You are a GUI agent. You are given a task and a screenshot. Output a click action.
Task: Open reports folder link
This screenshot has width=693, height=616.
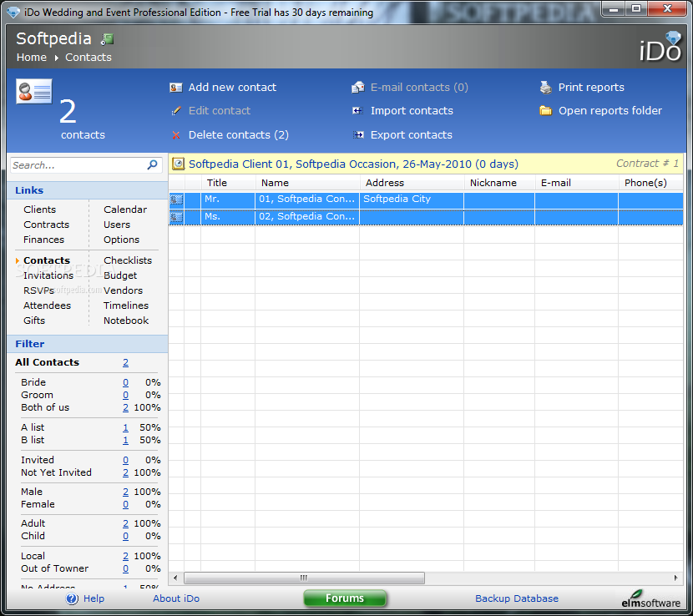click(610, 111)
